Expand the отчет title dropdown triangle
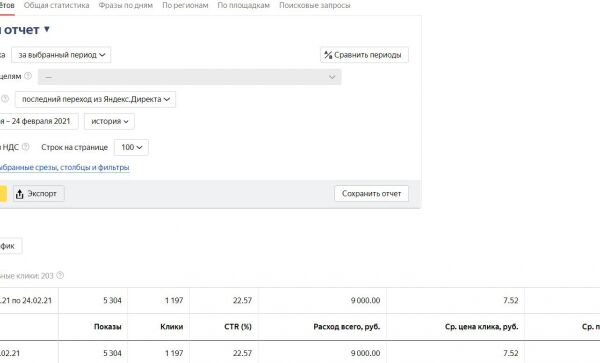Image resolution: width=600 pixels, height=363 pixels. 47,29
